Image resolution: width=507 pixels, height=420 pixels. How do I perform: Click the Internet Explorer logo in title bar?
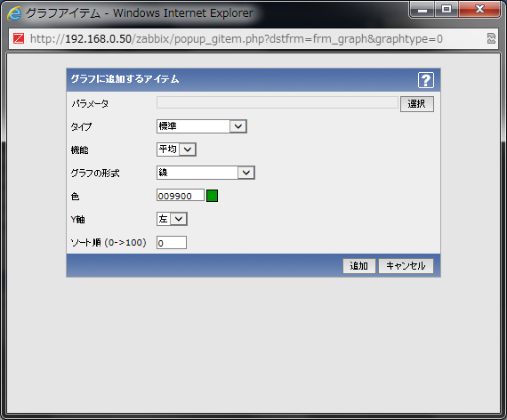(x=14, y=13)
